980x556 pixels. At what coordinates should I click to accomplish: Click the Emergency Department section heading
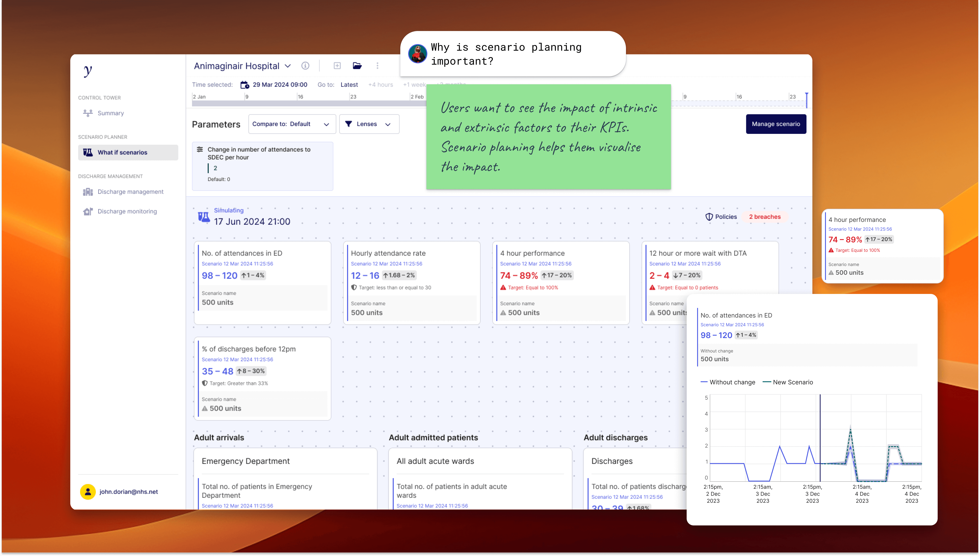point(245,461)
